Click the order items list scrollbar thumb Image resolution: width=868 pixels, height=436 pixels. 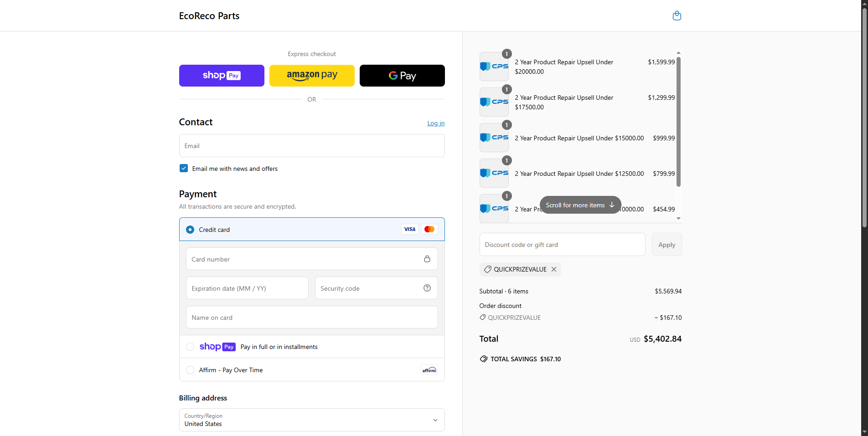(678, 122)
